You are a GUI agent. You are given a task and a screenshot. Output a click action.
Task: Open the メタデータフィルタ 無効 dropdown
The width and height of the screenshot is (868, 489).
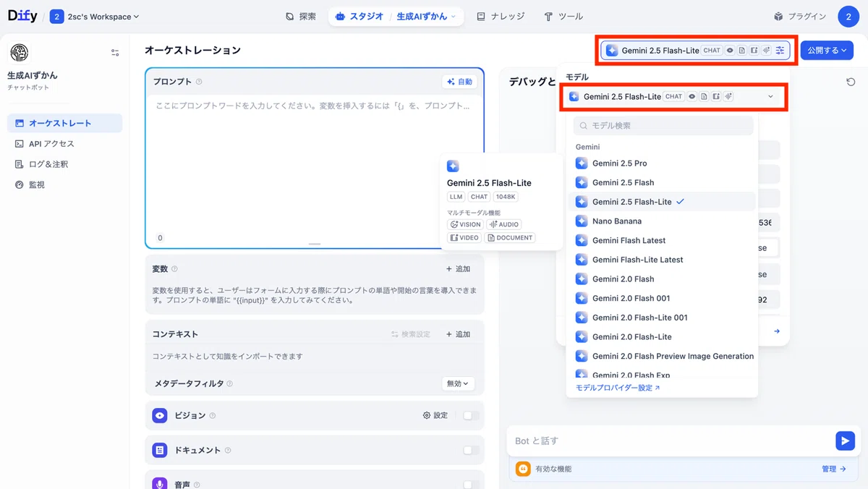(x=458, y=383)
